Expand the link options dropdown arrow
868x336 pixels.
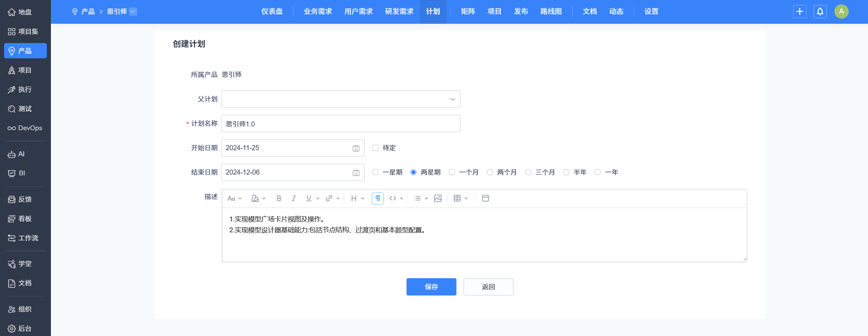click(x=338, y=199)
